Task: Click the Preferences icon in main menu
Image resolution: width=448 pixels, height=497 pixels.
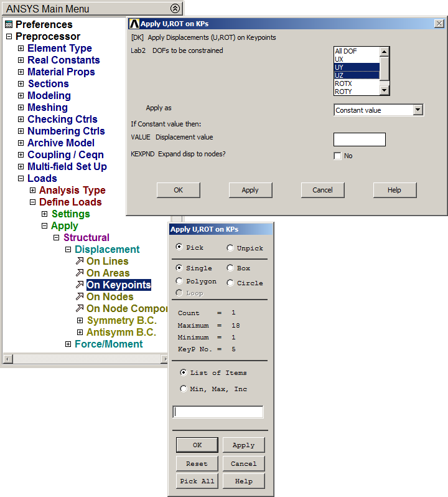Action: click(x=9, y=25)
